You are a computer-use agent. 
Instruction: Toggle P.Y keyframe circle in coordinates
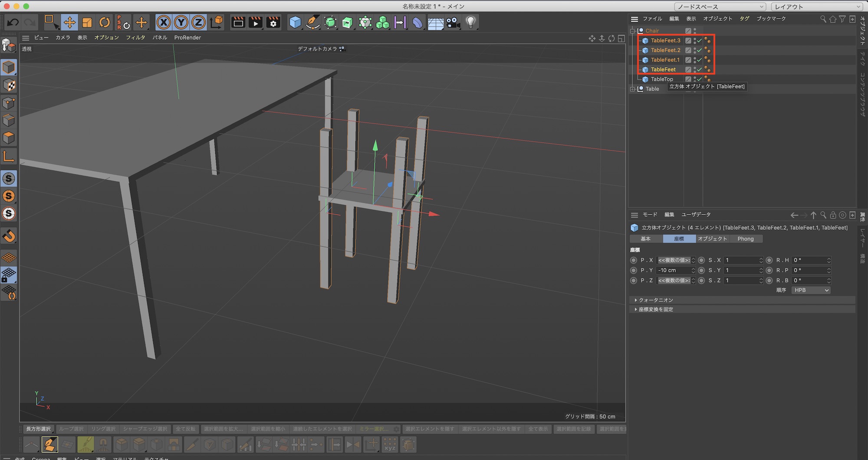click(x=634, y=270)
